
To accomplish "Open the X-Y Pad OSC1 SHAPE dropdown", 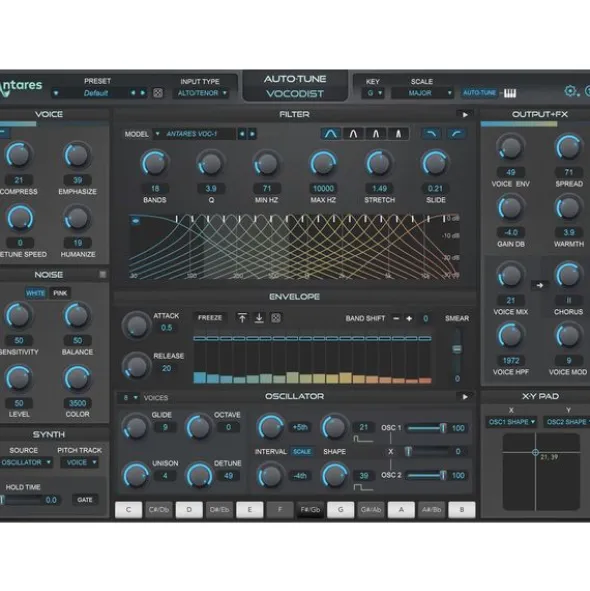I will [512, 422].
